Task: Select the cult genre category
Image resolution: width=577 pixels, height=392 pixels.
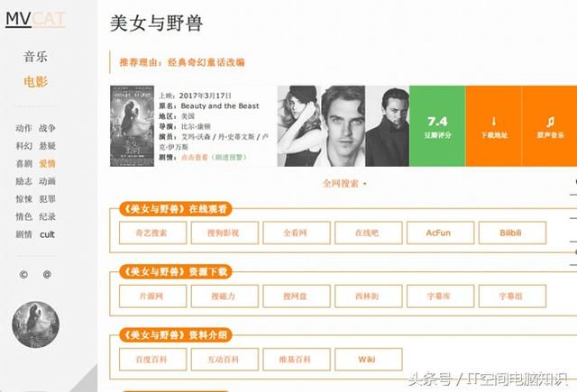Action: pos(47,234)
